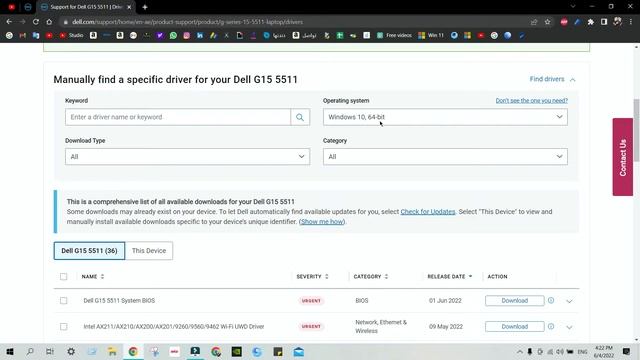640x360 pixels.
Task: Open the browser extensions puzzle icon
Action: tap(591, 22)
